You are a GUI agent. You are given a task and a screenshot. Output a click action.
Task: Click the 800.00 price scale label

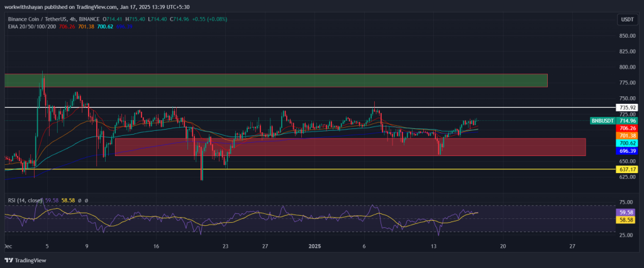628,67
